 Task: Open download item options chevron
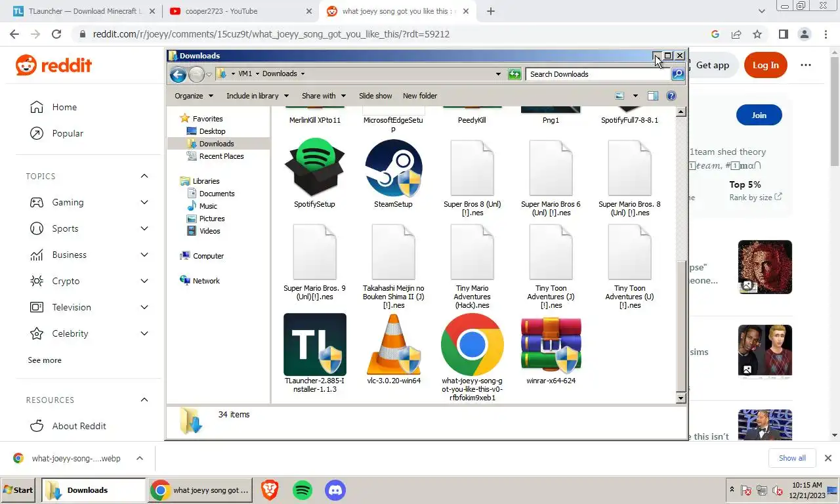point(139,458)
